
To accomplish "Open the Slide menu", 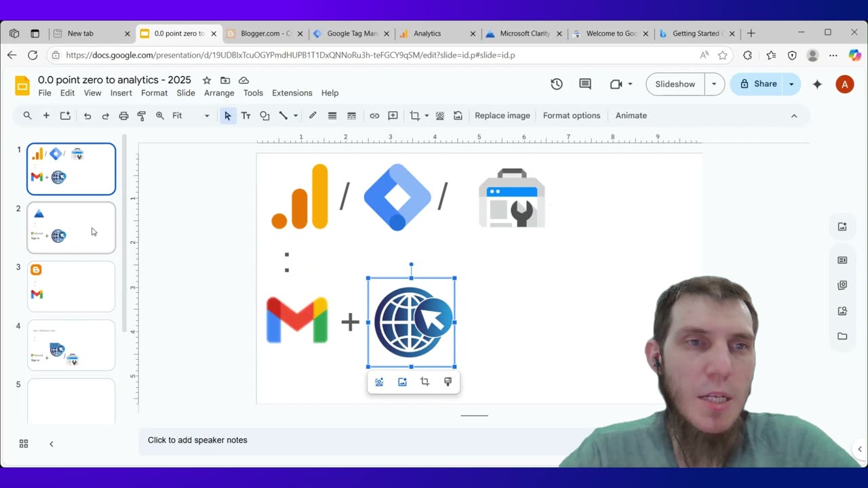I will pyautogui.click(x=186, y=93).
